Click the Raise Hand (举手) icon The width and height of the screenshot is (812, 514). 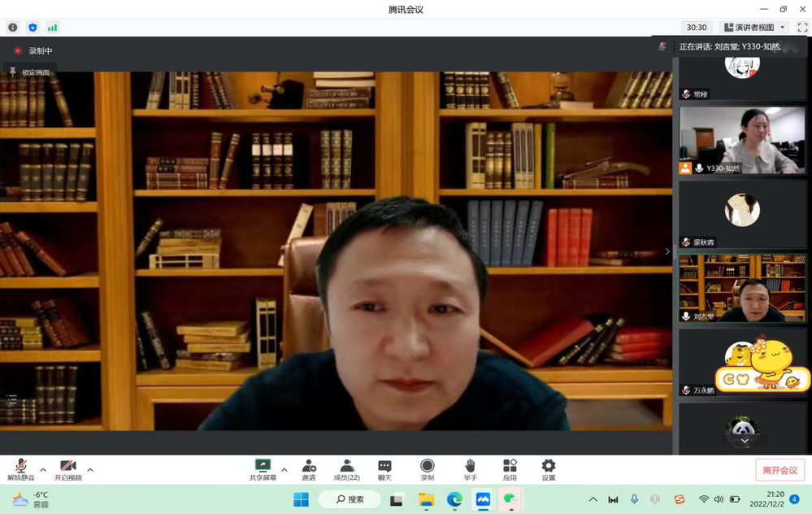[470, 468]
